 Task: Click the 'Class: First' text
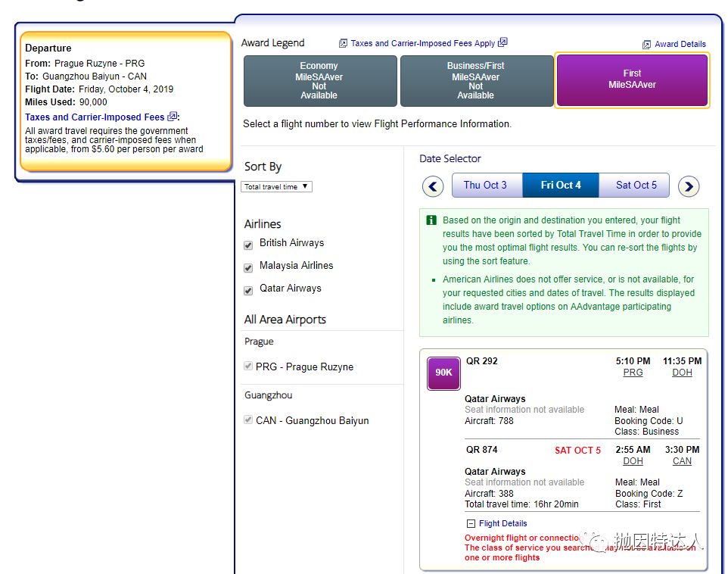pos(638,504)
